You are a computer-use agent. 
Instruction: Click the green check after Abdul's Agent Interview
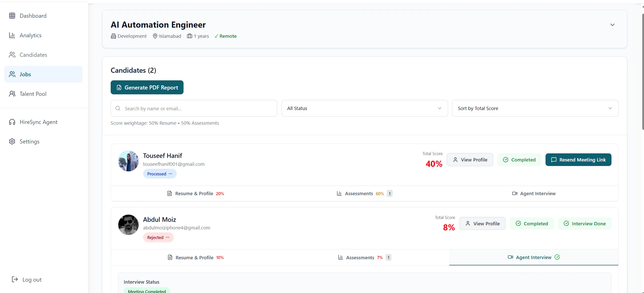557,257
